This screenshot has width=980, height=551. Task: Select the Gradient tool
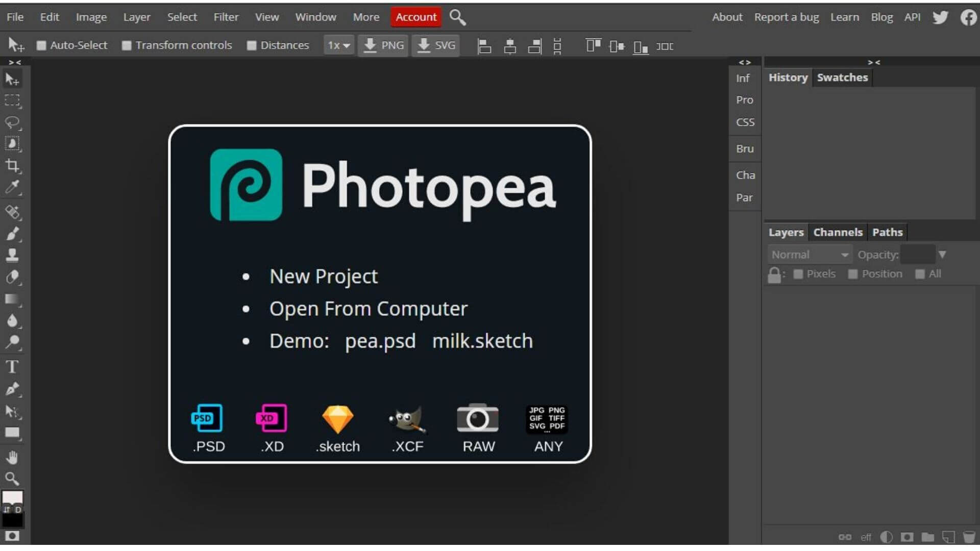tap(12, 299)
